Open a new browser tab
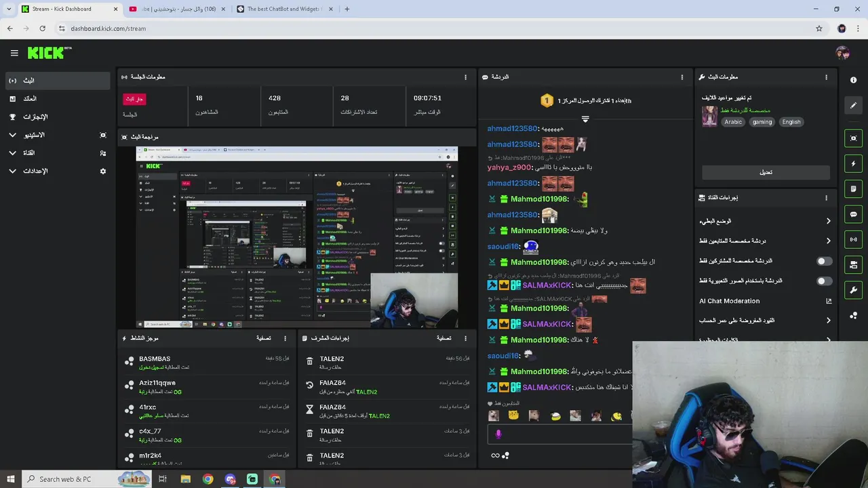 click(347, 9)
